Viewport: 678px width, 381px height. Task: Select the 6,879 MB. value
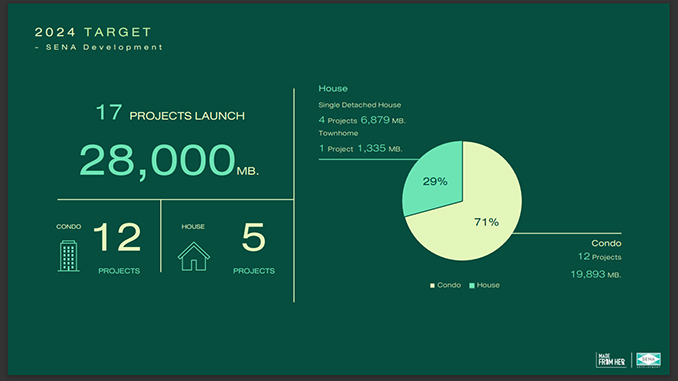(x=383, y=120)
